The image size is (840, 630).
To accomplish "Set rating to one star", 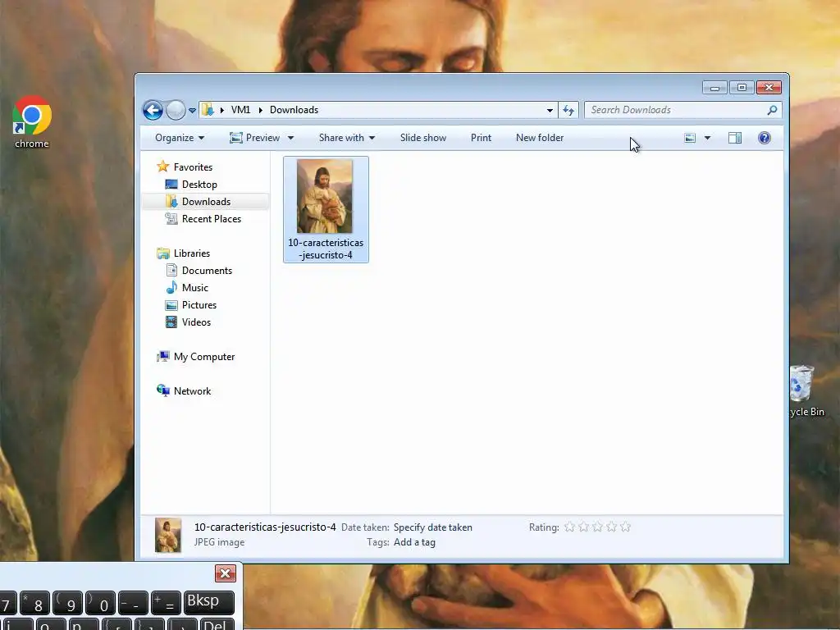I will [x=569, y=527].
